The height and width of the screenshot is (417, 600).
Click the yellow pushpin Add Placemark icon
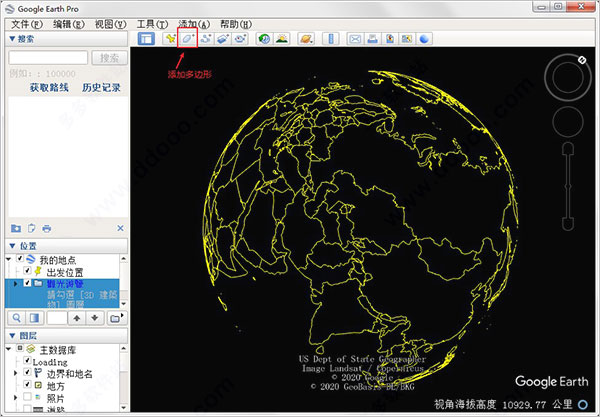(170, 39)
